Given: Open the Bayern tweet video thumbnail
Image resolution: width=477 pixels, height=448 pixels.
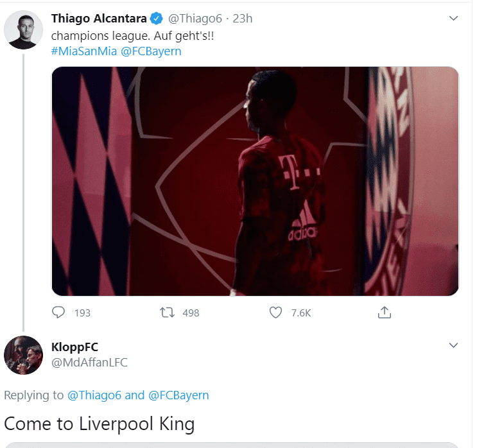Looking at the screenshot, I should [255, 181].
